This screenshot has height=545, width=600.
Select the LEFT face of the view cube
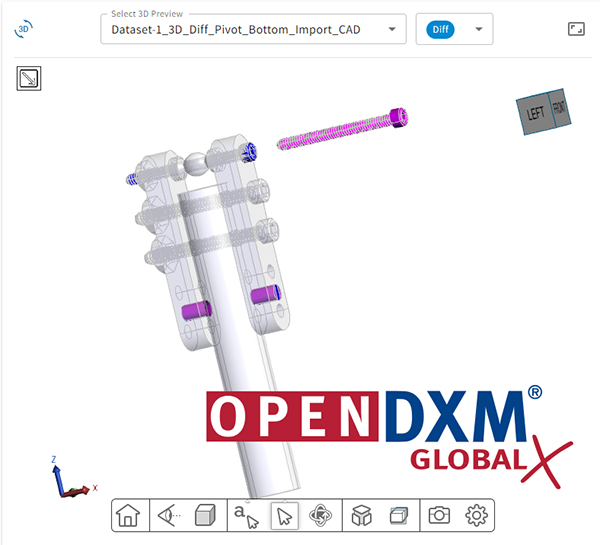pyautogui.click(x=535, y=114)
